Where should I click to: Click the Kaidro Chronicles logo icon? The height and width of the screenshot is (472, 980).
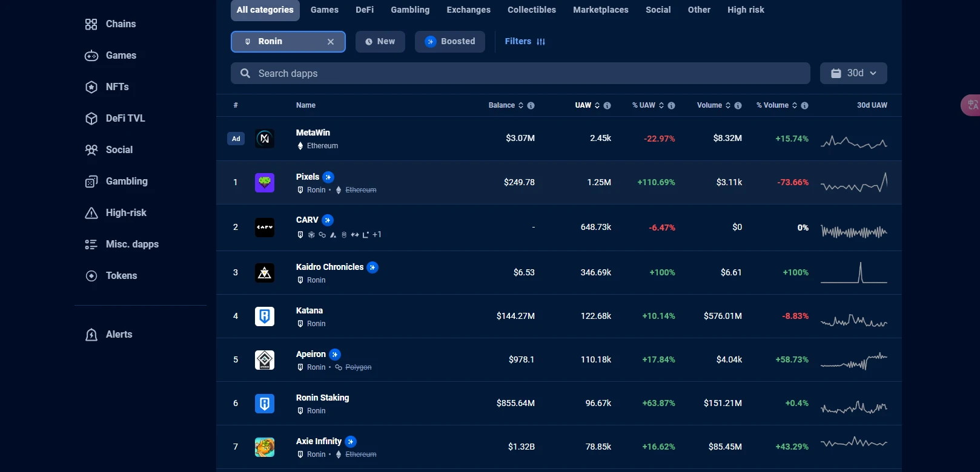[x=265, y=273]
